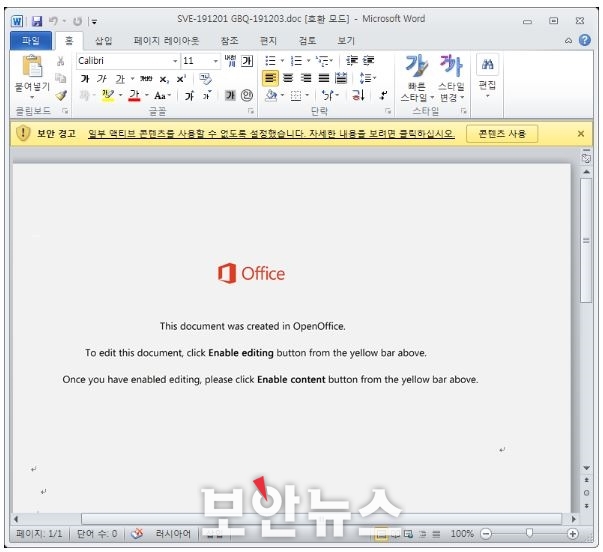Screen dimensions: 603x552
Task: Click the Zoom In plus button
Action: [573, 534]
